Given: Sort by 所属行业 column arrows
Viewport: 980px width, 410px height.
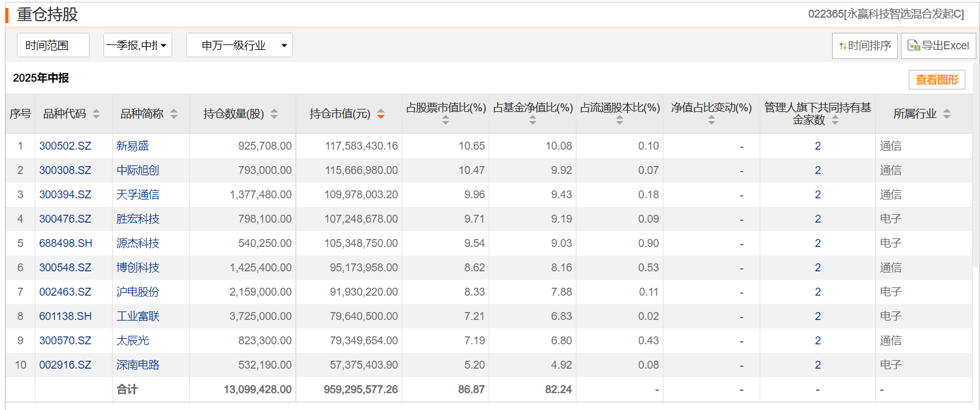Looking at the screenshot, I should point(947,114).
